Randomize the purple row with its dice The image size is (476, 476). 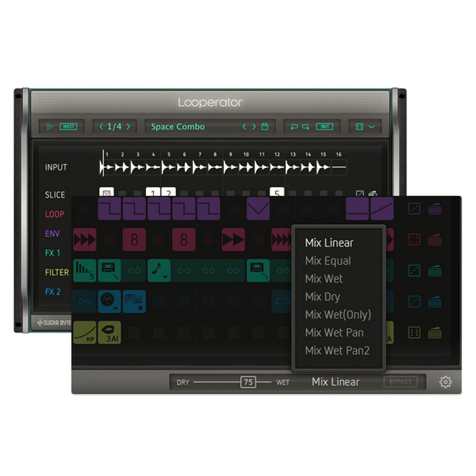click(414, 209)
